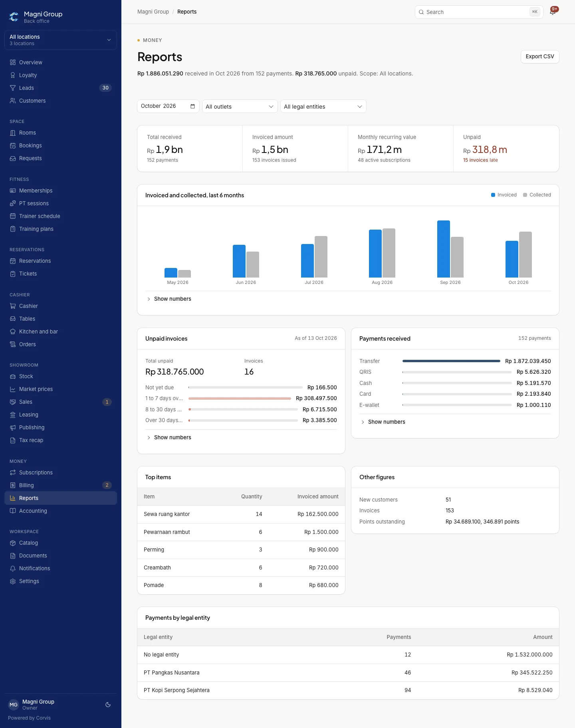Click the Catalog box icon

(x=13, y=543)
